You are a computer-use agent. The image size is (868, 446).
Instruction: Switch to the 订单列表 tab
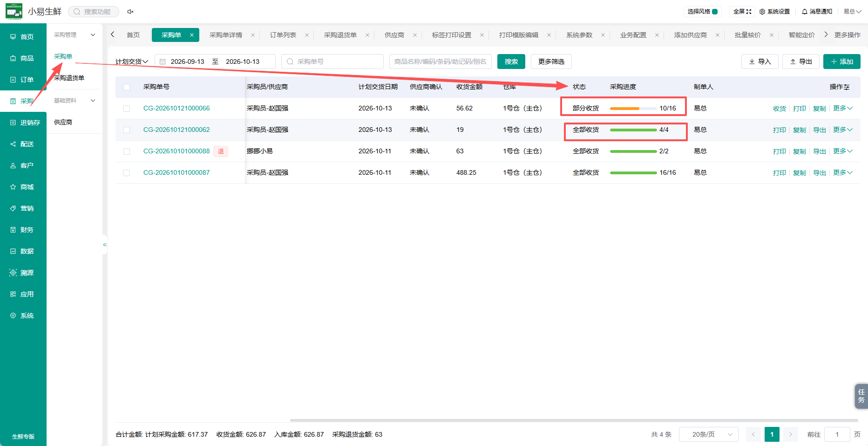pos(283,35)
